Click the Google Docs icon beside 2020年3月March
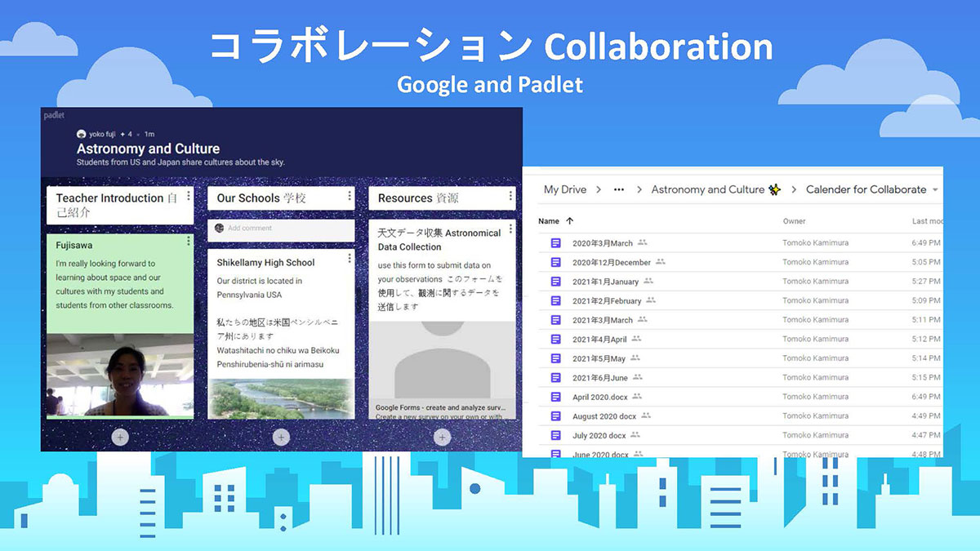The image size is (980, 551). point(556,243)
